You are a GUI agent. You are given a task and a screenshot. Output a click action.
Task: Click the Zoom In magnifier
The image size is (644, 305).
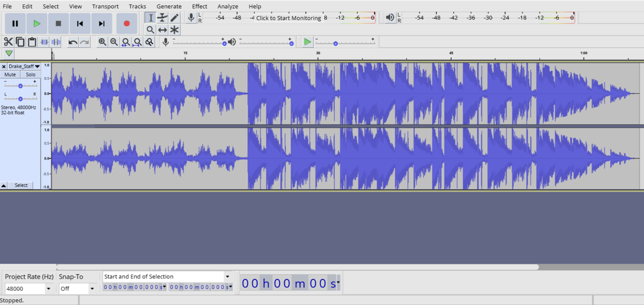pos(102,42)
